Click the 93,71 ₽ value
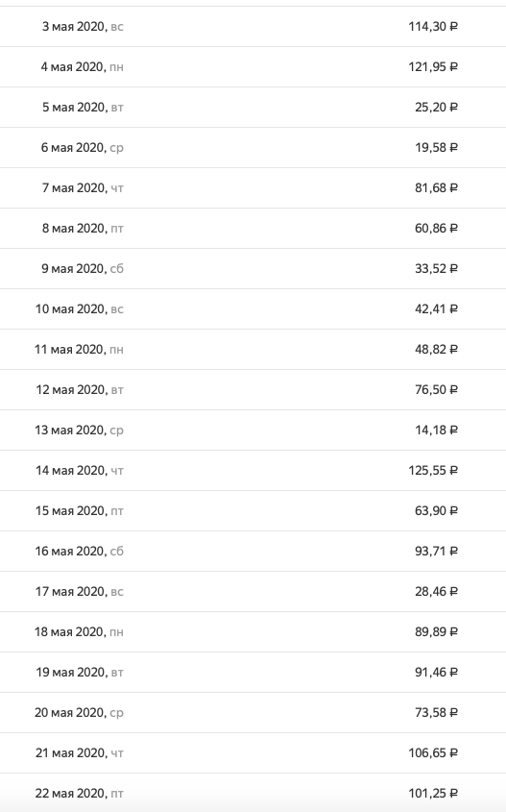 [436, 552]
